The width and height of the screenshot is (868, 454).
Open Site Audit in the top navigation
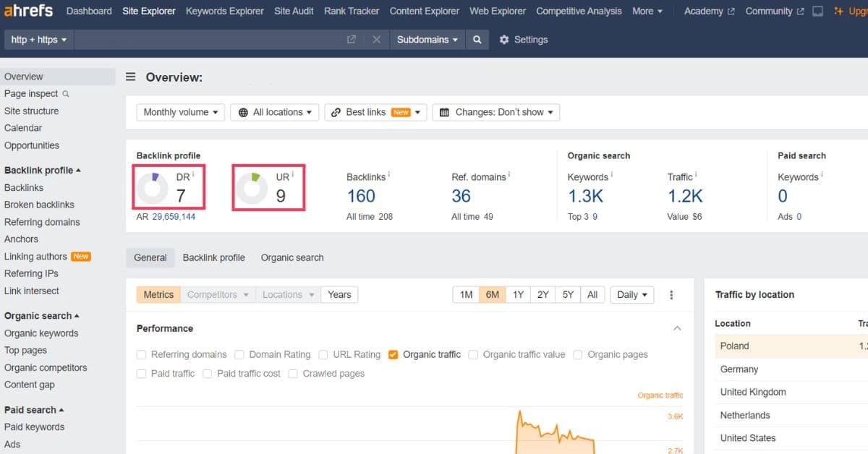(x=294, y=11)
